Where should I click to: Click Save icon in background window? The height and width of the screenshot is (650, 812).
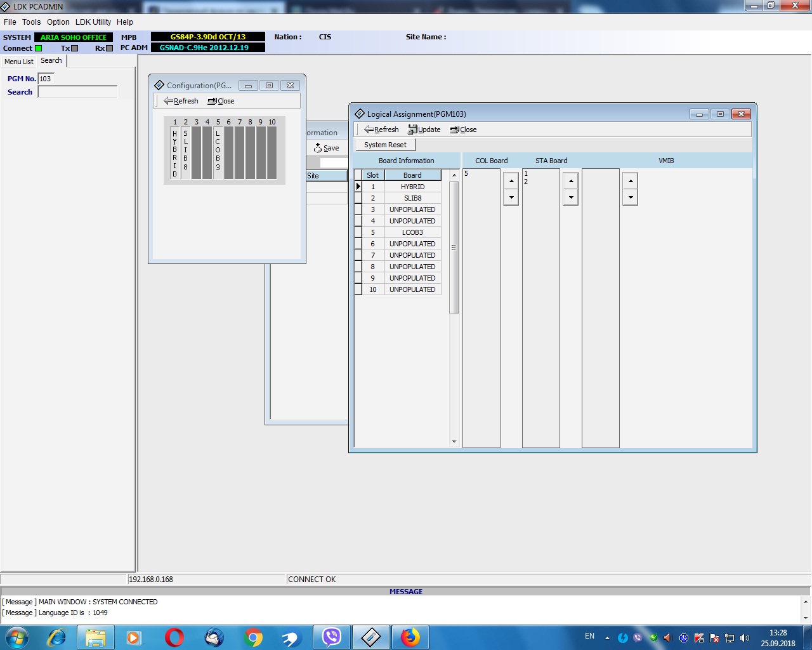click(x=326, y=148)
